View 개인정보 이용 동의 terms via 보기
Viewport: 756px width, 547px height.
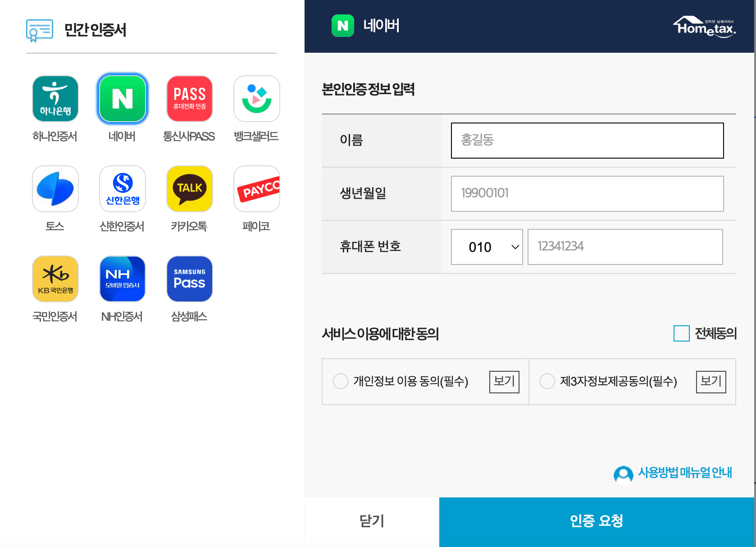(505, 382)
